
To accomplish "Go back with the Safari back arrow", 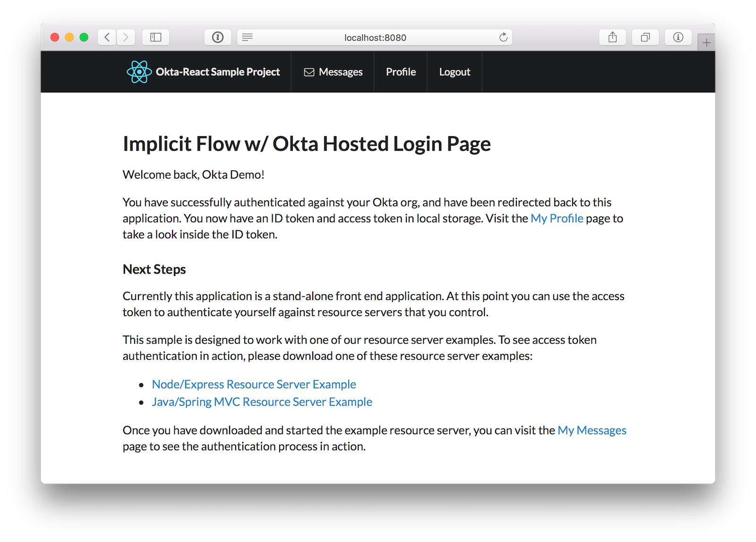I will click(107, 37).
